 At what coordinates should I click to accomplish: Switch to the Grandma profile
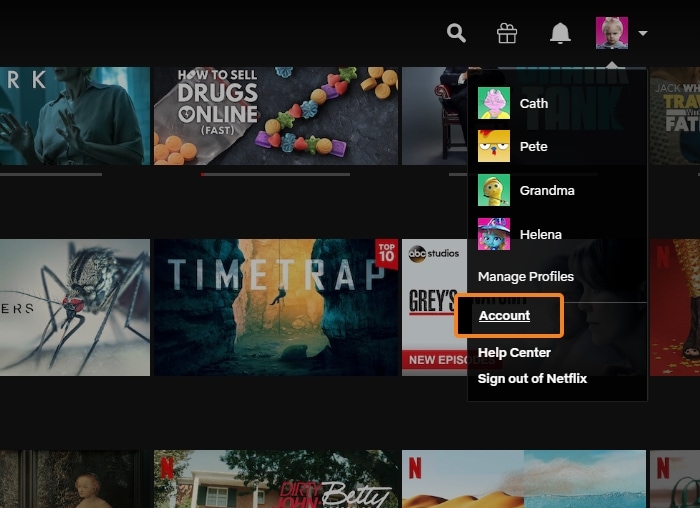click(x=547, y=191)
